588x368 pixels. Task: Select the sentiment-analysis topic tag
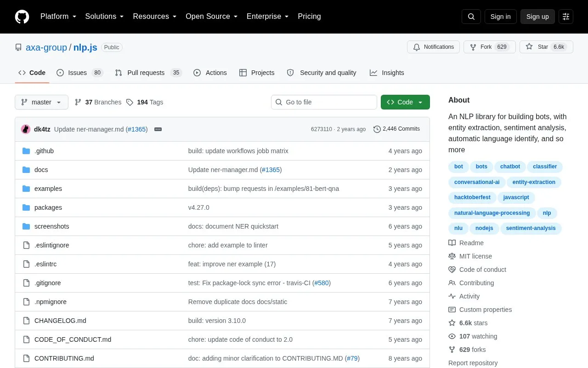[x=531, y=228]
